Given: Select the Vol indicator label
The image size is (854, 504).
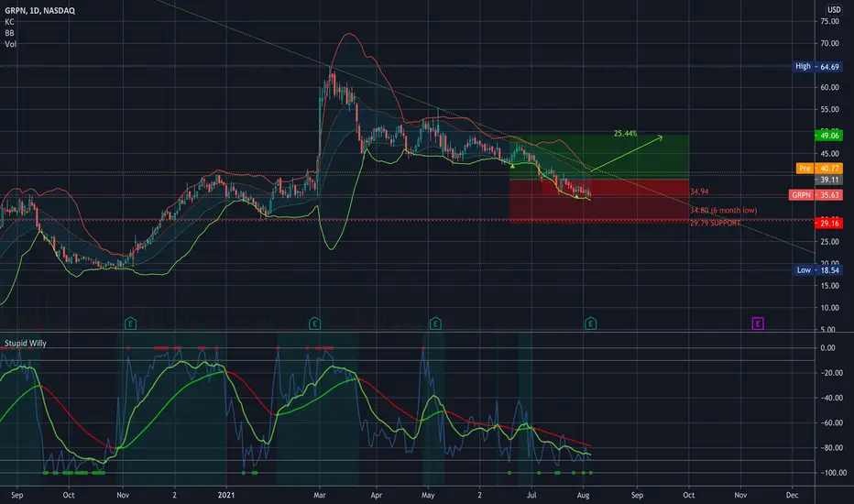Looking at the screenshot, I should (10, 44).
